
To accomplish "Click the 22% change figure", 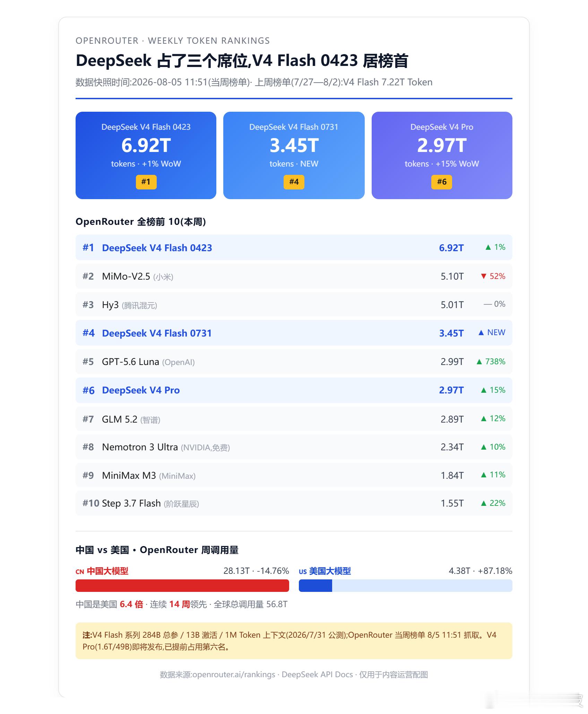I will (498, 503).
